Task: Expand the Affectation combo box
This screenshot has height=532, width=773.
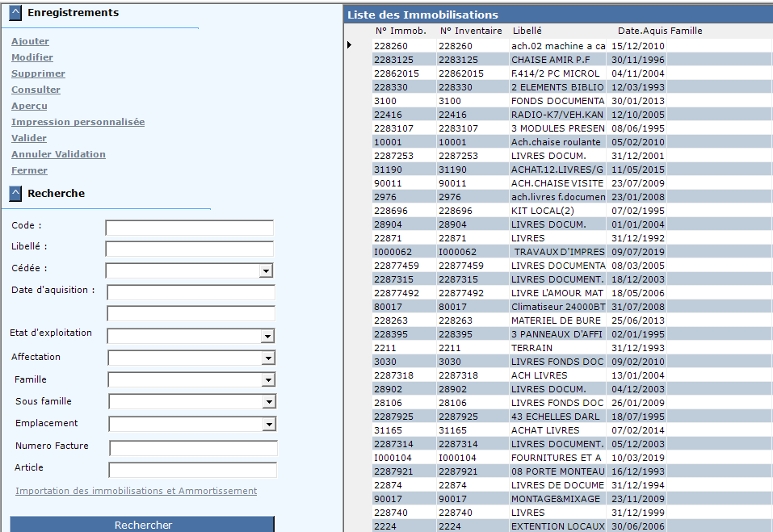Action: click(269, 358)
